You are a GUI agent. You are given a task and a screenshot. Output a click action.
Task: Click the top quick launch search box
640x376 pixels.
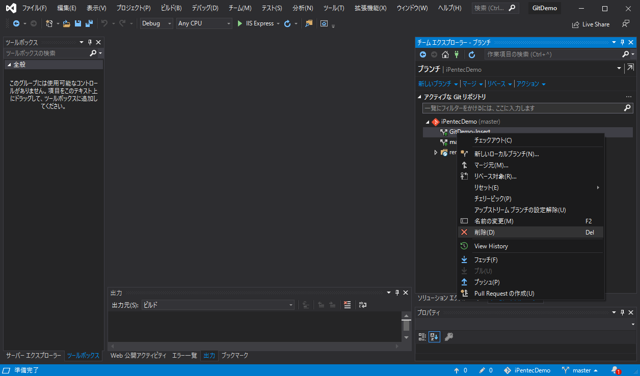click(495, 8)
